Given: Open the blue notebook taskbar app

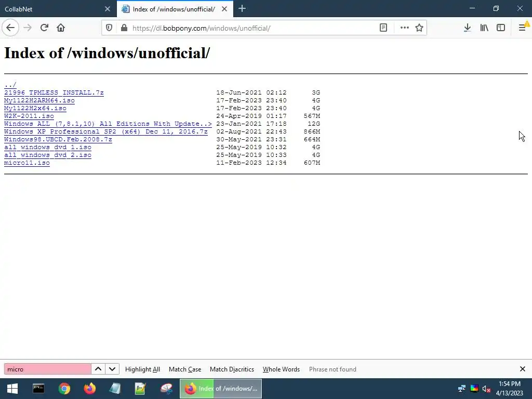Looking at the screenshot, I should tap(115, 389).
